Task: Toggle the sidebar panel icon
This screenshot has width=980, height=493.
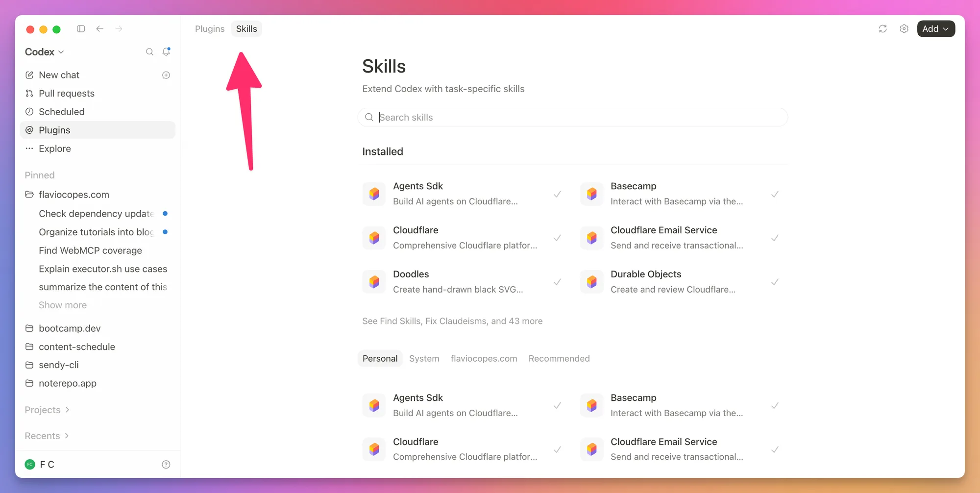Action: click(x=81, y=29)
